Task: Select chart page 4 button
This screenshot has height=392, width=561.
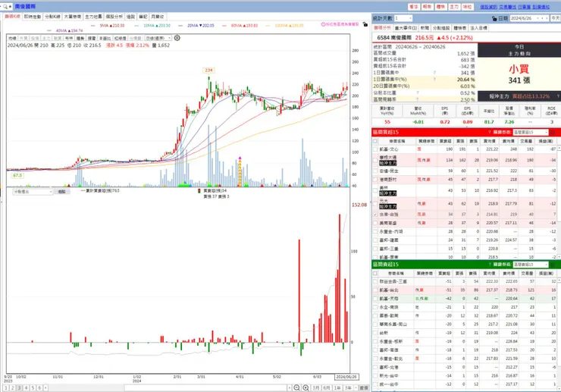Action: pos(26,387)
